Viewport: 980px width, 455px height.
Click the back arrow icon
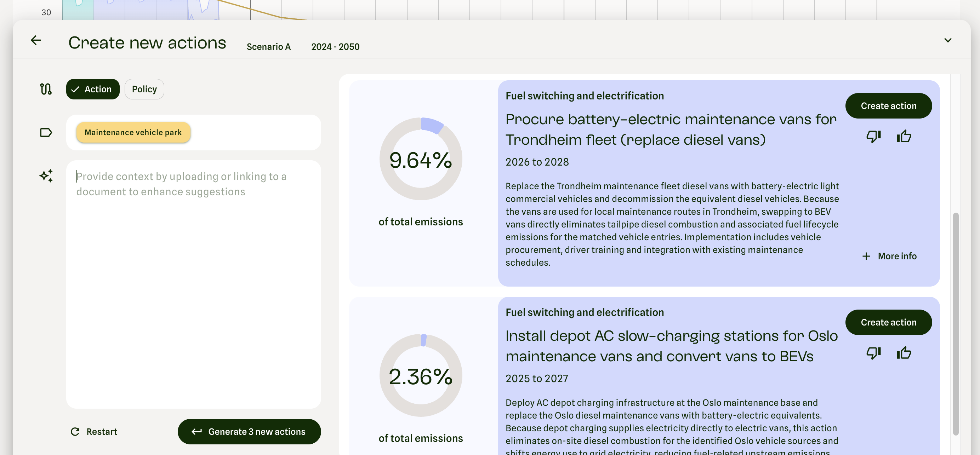[x=36, y=40]
